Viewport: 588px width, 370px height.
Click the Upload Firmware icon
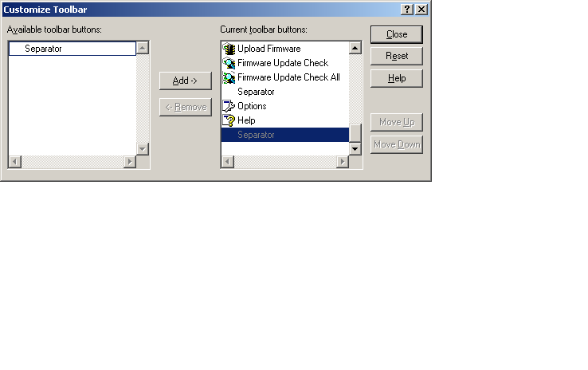(229, 49)
